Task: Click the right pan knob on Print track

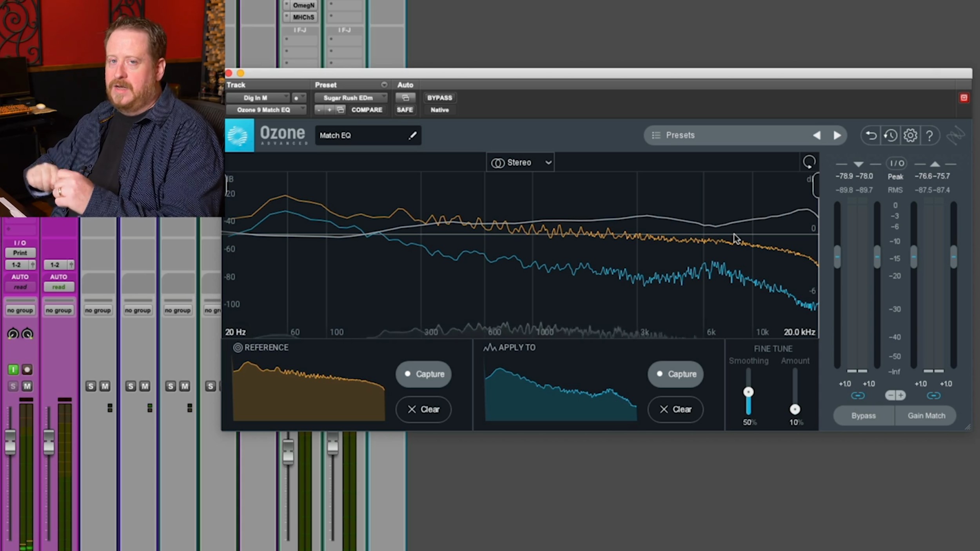Action: click(27, 334)
